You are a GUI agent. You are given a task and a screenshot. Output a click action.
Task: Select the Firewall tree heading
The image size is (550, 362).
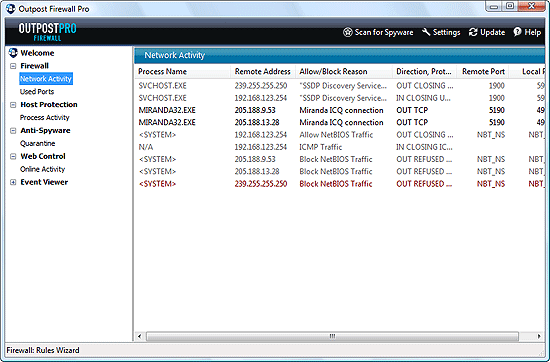pyautogui.click(x=34, y=66)
